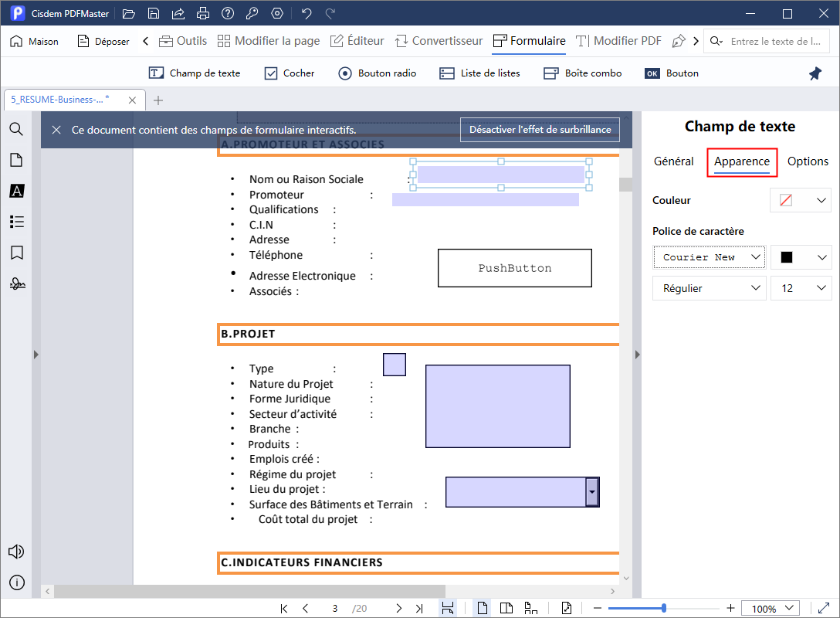Click the speaker read-aloud icon

pos(16,552)
